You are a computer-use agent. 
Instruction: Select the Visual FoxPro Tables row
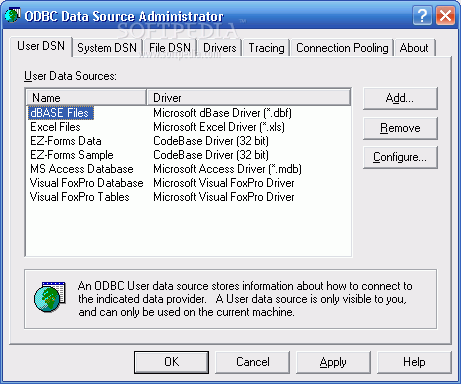80,197
